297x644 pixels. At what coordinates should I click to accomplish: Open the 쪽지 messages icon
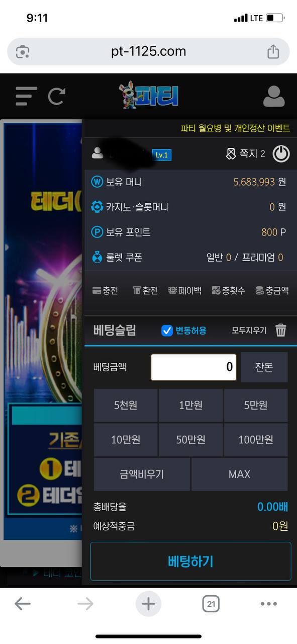231,154
